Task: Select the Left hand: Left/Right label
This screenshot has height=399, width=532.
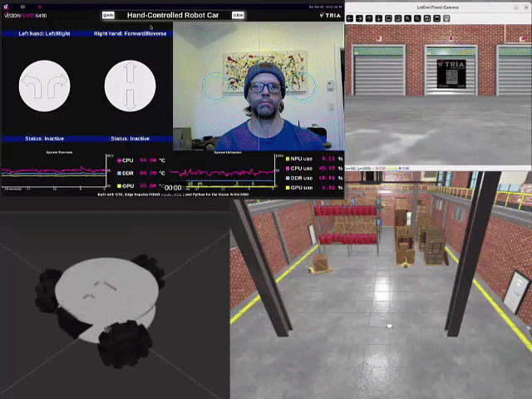Action: (x=43, y=34)
